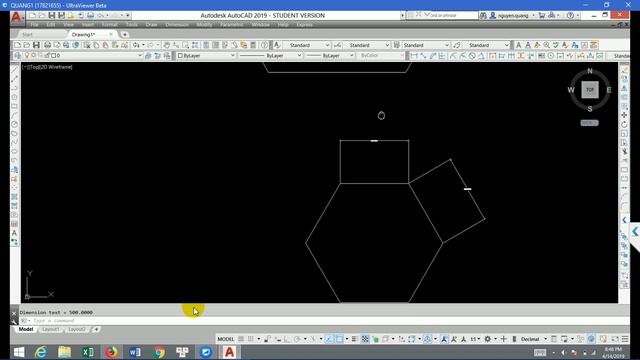Click the Plot printer icon in Standard toolbar
Image resolution: width=640 pixels, height=360 pixels.
click(x=47, y=45)
